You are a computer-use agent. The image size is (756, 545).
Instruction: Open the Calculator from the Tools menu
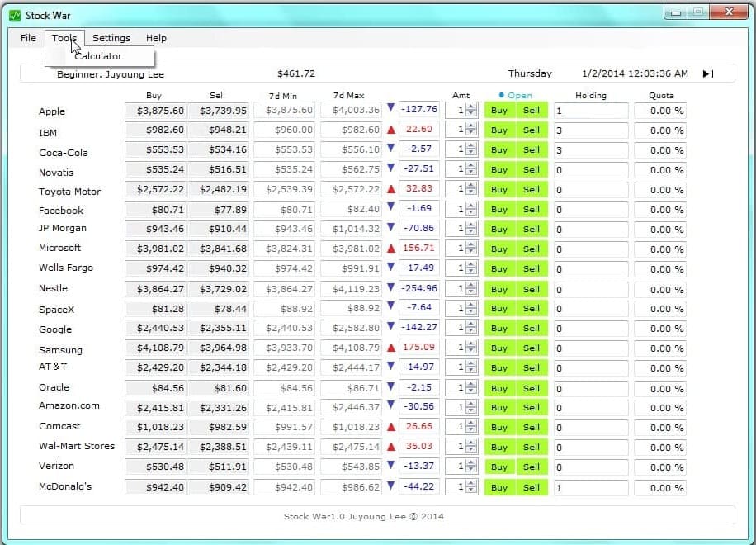click(98, 56)
